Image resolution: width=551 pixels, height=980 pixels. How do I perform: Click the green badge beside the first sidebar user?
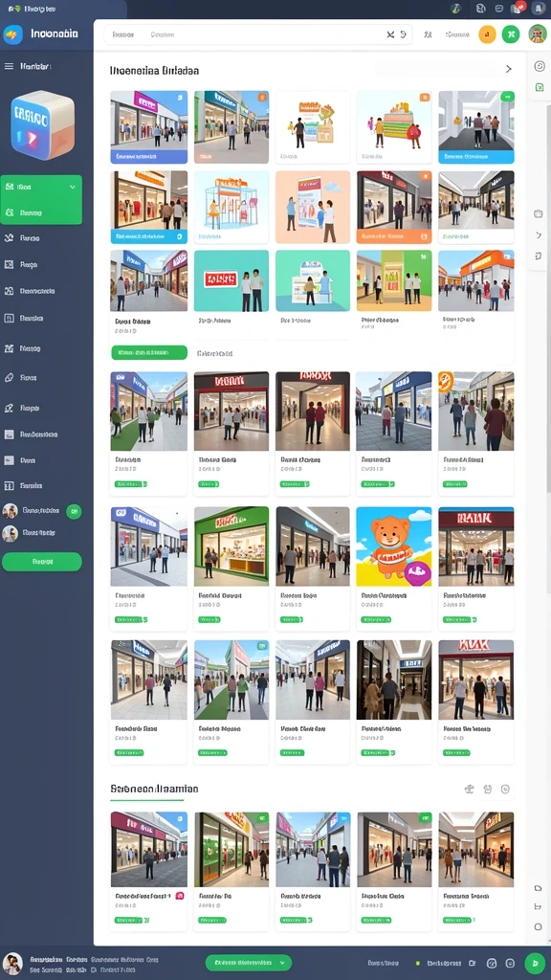(x=74, y=511)
